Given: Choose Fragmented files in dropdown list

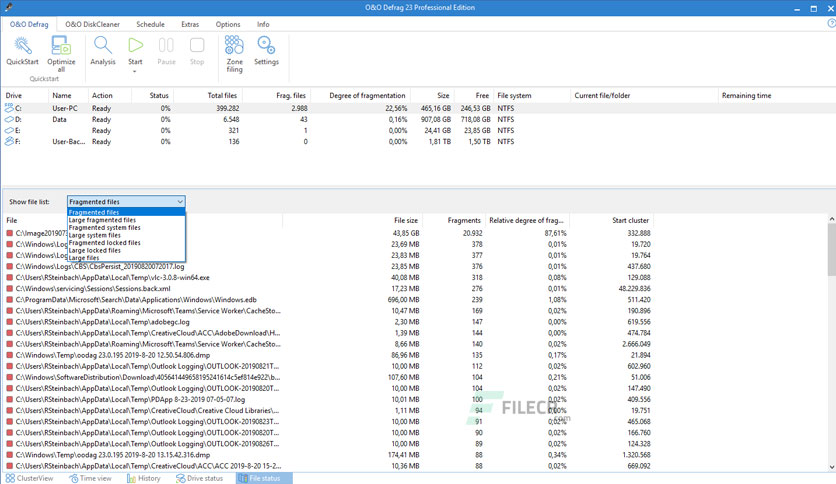Looking at the screenshot, I should coord(126,212).
